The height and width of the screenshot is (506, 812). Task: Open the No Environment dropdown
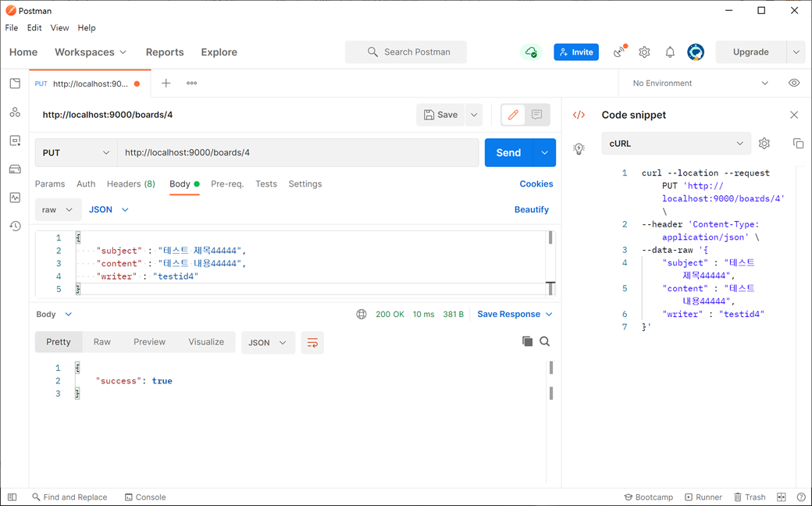[x=700, y=83]
